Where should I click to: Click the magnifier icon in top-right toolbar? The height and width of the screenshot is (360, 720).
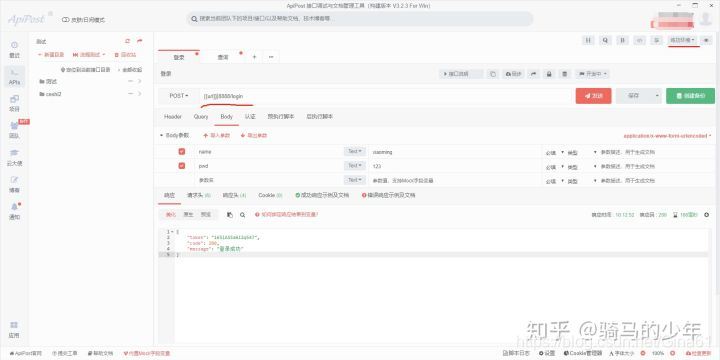(x=605, y=40)
